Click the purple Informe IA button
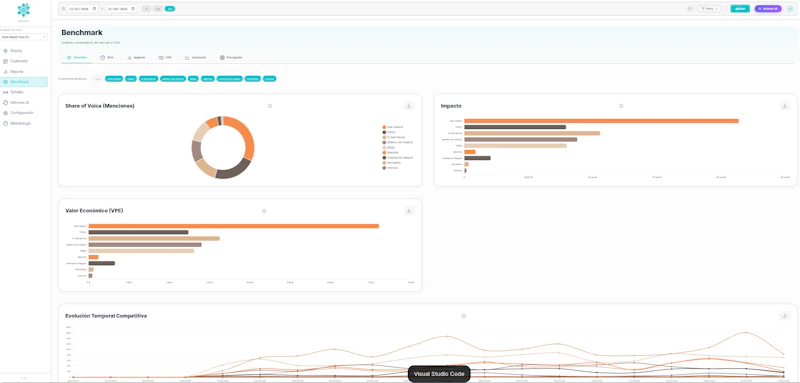 tap(768, 9)
